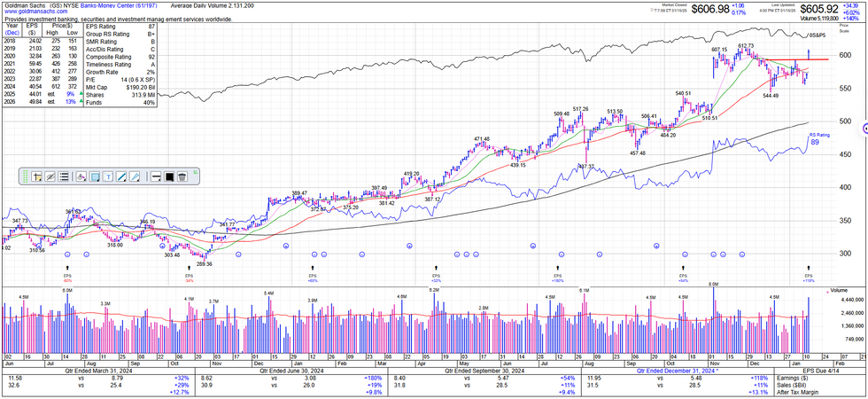Open the black color swatch
The width and height of the screenshot is (868, 399).
(x=169, y=176)
